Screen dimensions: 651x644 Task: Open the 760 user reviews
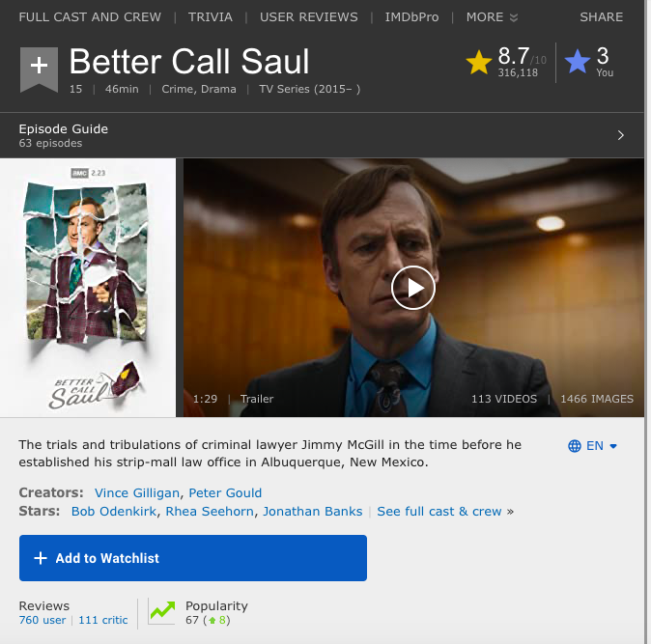pyautogui.click(x=42, y=620)
